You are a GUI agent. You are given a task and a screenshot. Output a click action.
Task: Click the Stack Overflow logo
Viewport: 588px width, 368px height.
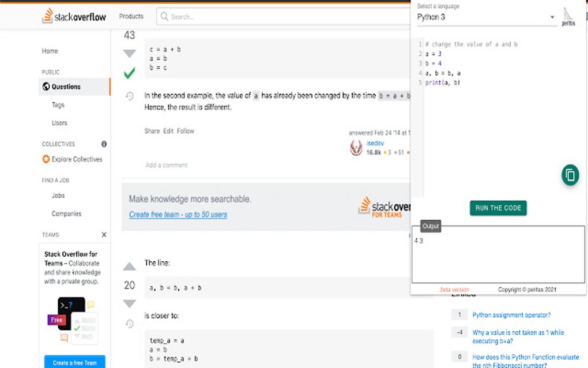pos(73,16)
